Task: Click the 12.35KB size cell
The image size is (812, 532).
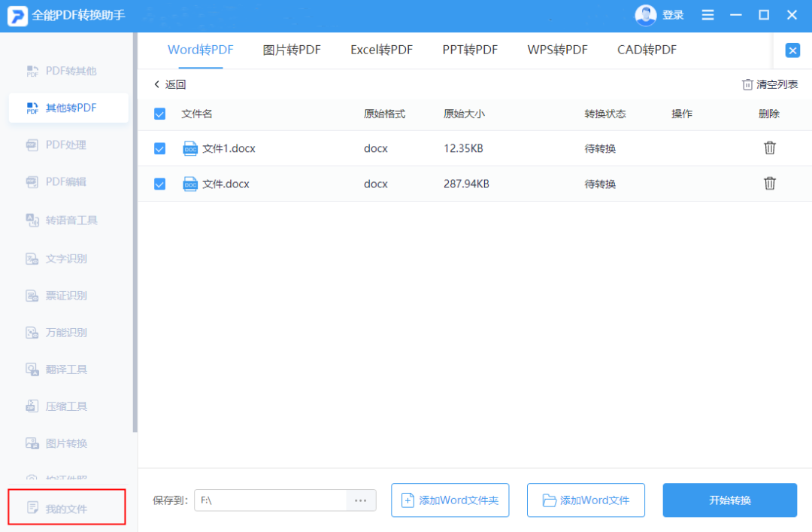Action: click(463, 149)
